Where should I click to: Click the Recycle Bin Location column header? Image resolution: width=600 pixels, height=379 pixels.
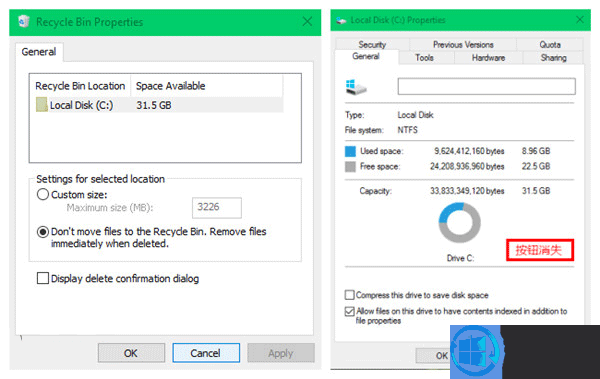80,86
